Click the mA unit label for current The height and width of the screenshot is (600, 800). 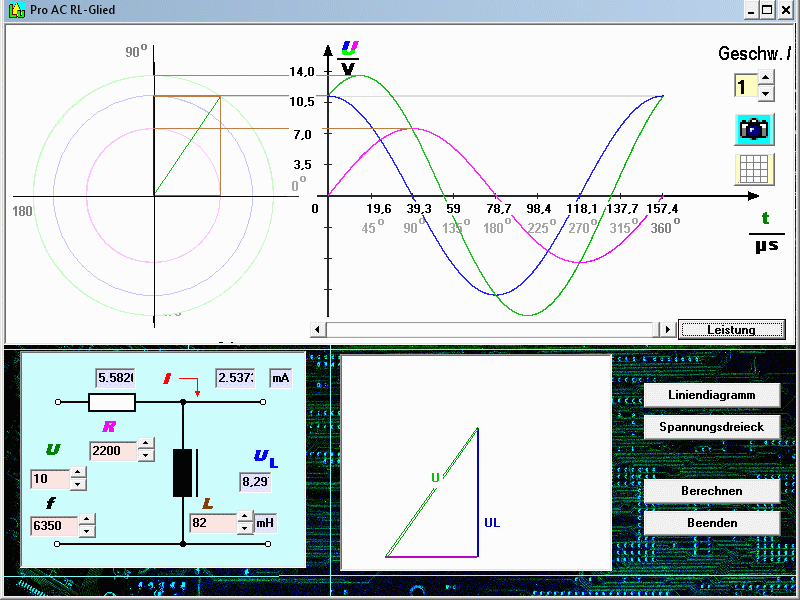281,378
